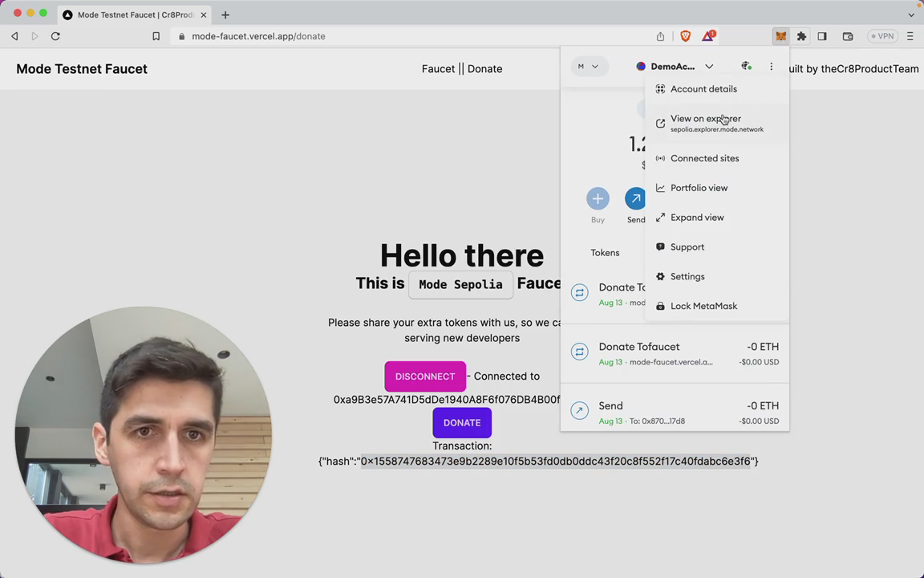The image size is (924, 578).
Task: Click the Mode Sepolia badge
Action: (461, 284)
